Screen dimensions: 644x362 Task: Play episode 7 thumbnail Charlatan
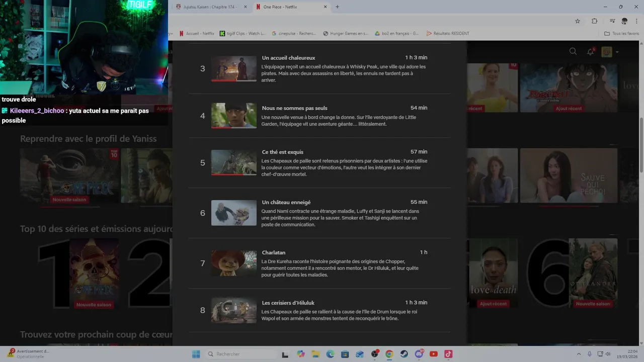tap(234, 263)
